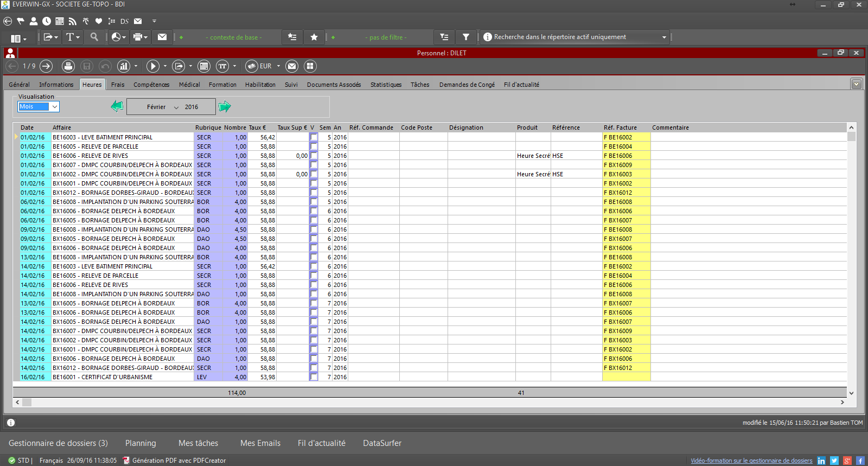Expand the quick bar overflow arrow
868x466 pixels.
click(x=154, y=21)
